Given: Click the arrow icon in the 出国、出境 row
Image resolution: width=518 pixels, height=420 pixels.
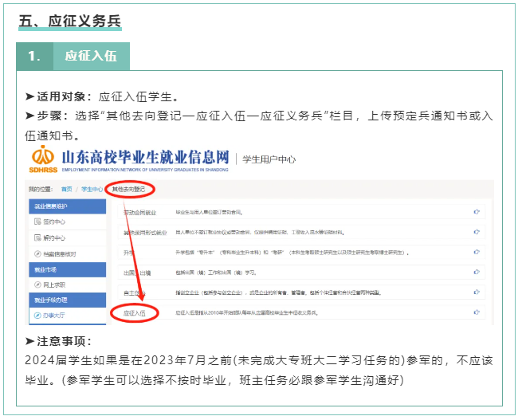Looking at the screenshot, I should 477,273.
